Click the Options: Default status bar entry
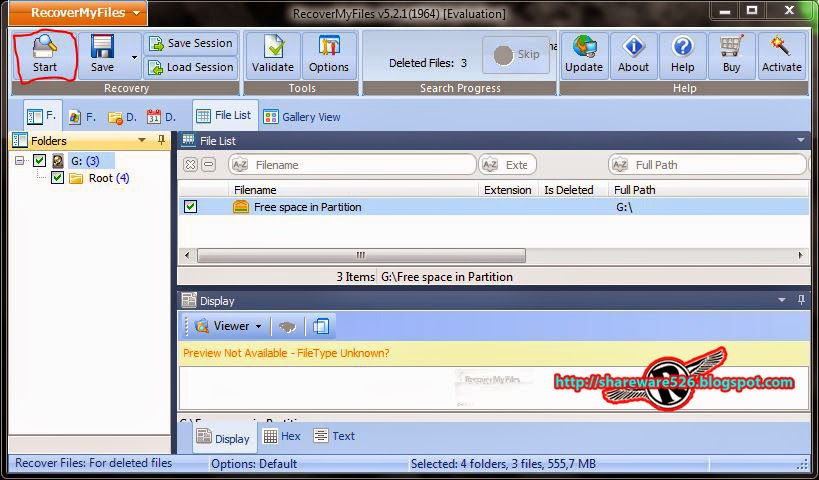This screenshot has height=480, width=819. pos(254,464)
